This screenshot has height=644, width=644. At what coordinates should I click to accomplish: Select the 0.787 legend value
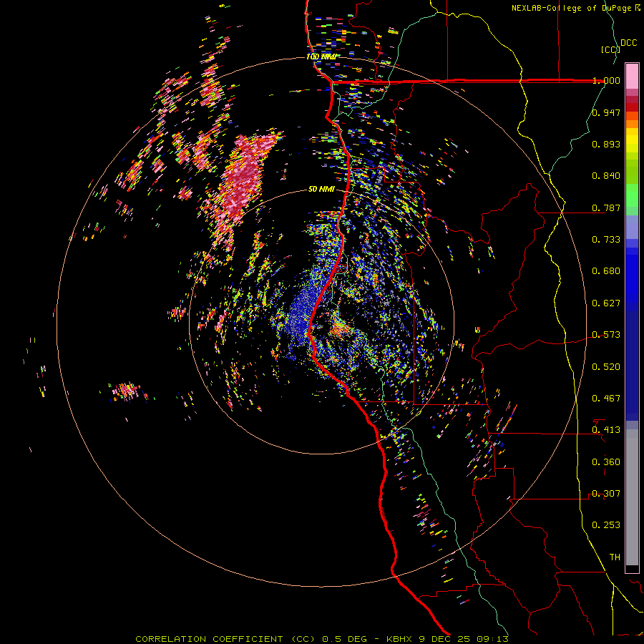(606, 208)
